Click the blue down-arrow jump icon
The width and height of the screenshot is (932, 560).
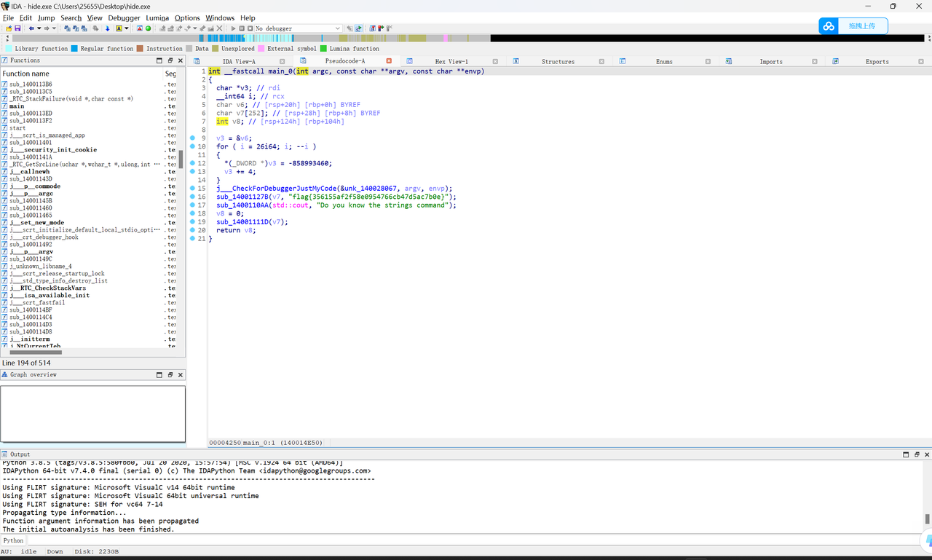(107, 28)
